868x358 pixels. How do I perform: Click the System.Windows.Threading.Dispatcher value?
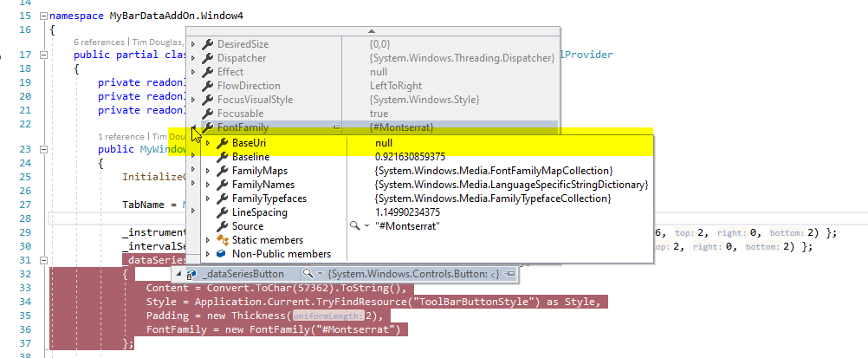[x=463, y=58]
